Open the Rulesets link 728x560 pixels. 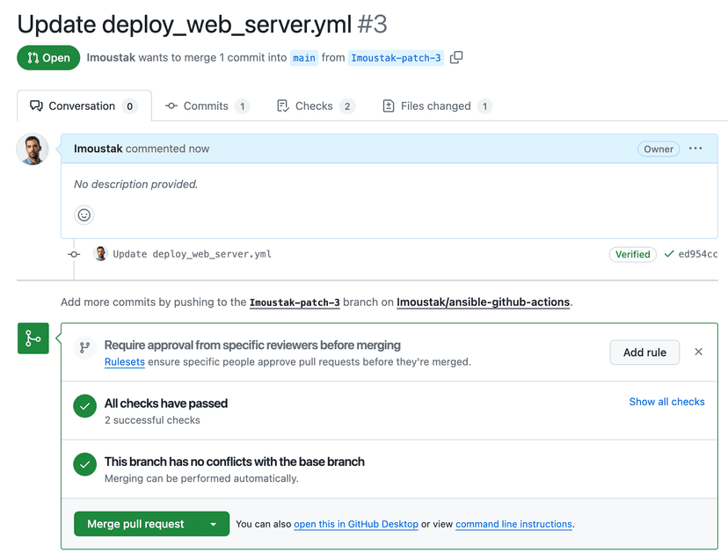[x=125, y=361]
